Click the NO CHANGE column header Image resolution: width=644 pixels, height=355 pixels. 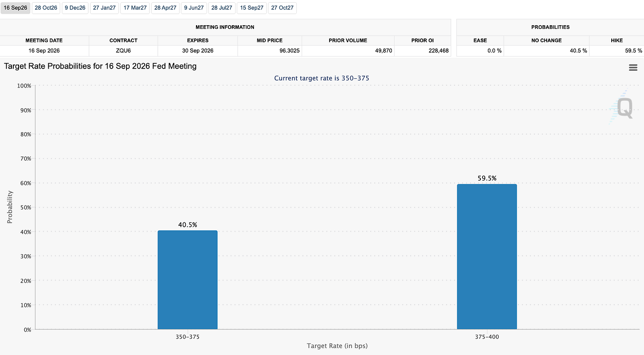tap(547, 40)
